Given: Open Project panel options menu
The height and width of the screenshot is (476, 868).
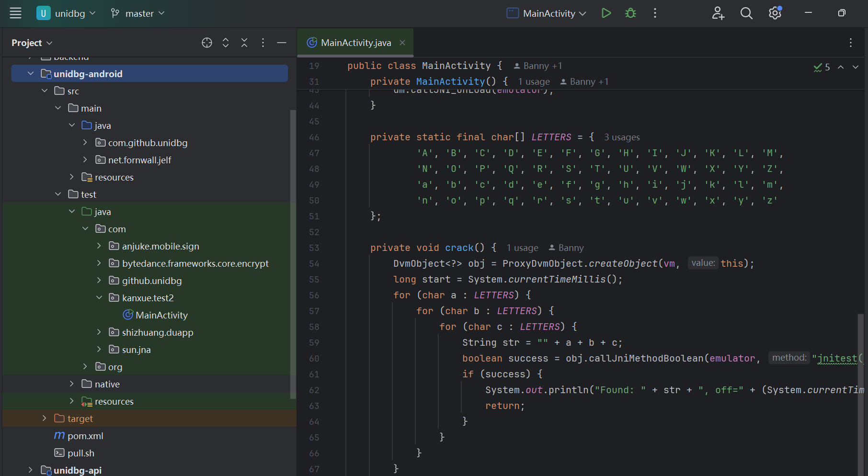Looking at the screenshot, I should coord(263,43).
